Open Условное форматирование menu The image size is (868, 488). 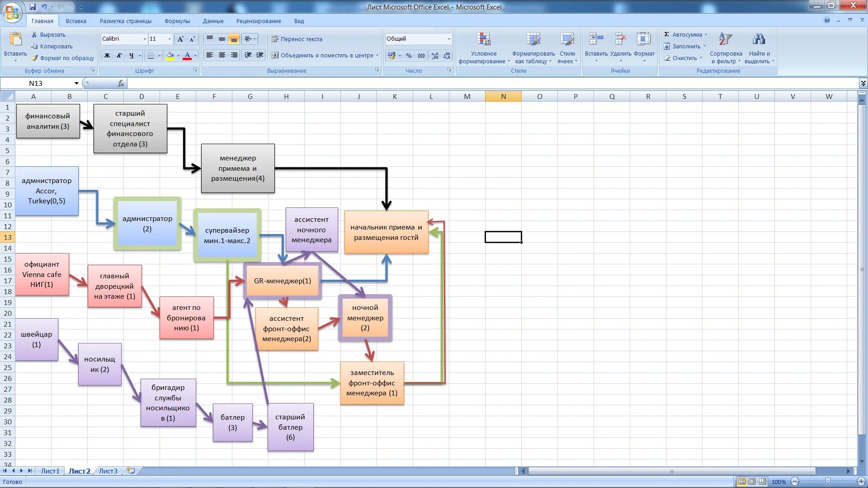(484, 48)
